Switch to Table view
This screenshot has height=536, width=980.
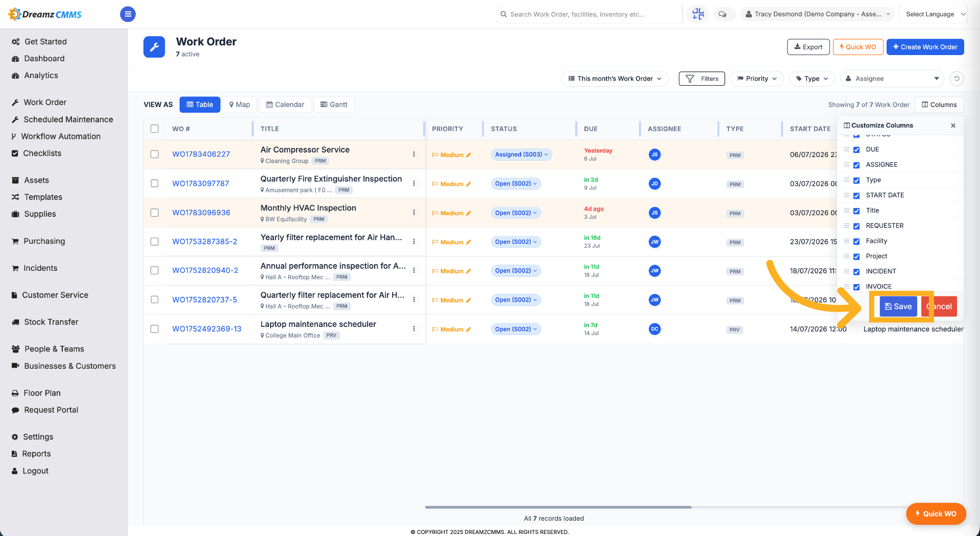(200, 105)
